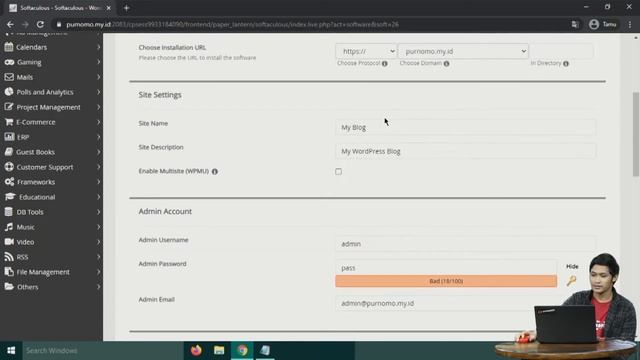Screen dimensions: 640x360
Task: Enable the Multisite (WPMU) checkbox
Action: point(338,171)
